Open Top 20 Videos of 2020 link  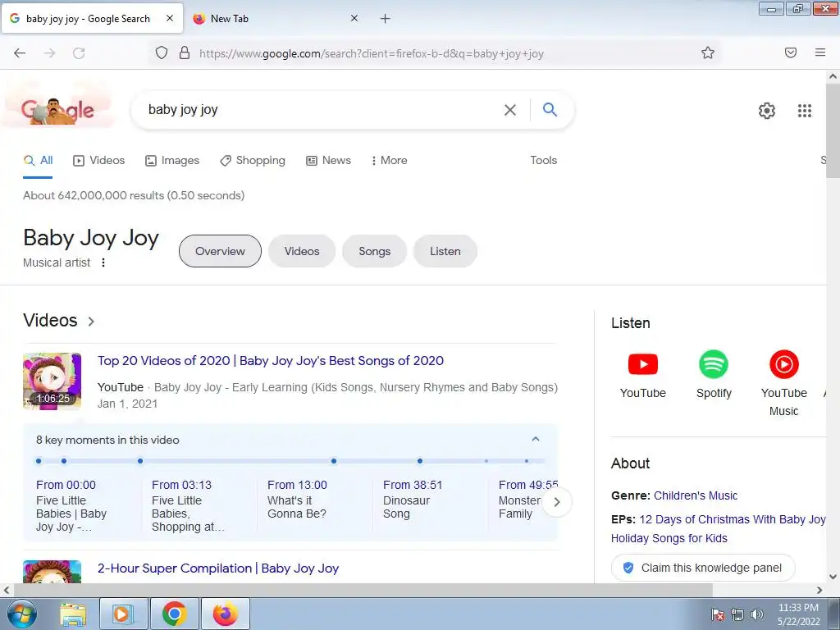271,361
